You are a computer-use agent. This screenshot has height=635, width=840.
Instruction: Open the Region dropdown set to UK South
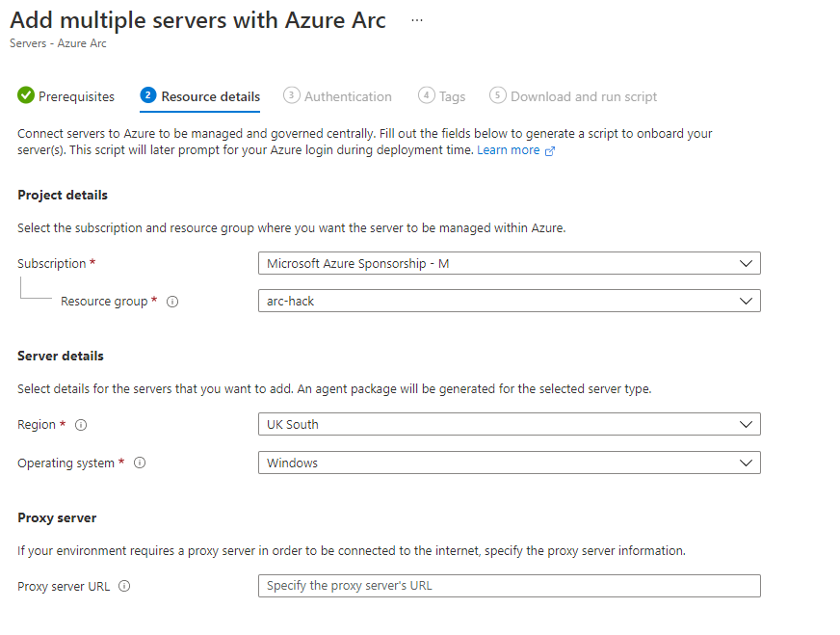(509, 424)
